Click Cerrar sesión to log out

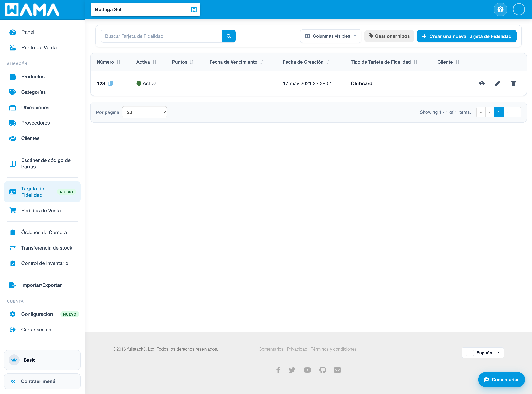(42, 330)
